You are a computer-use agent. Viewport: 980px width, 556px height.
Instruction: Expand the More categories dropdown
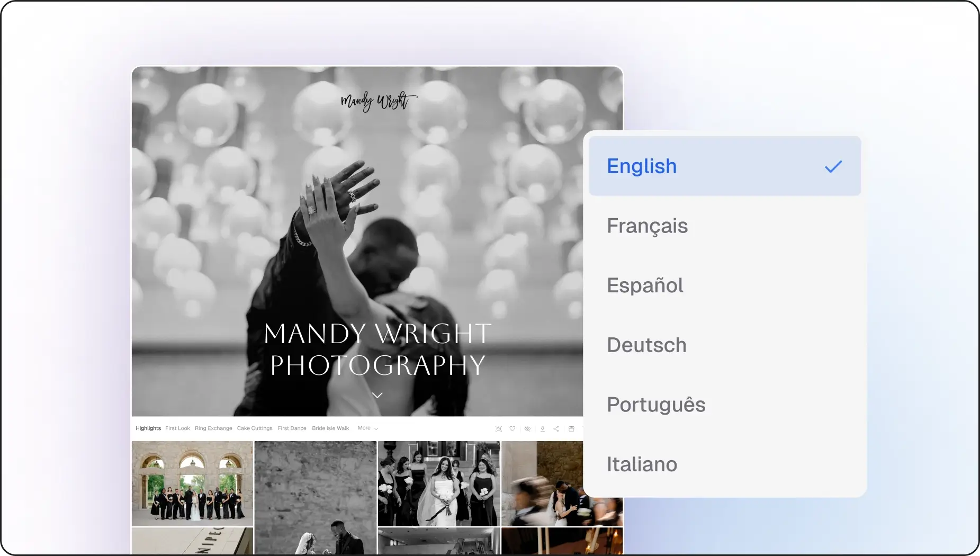(x=367, y=428)
